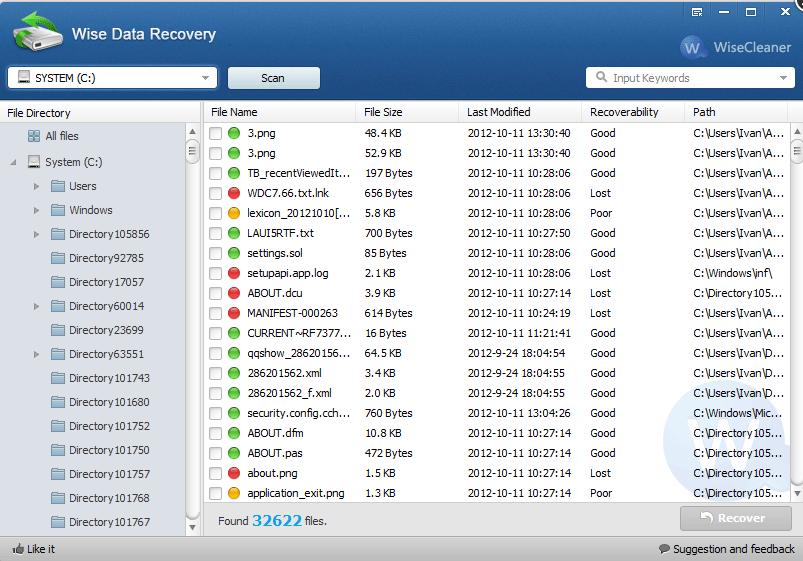Click the WiseCleaner W logo
The height and width of the screenshot is (561, 803).
click(692, 48)
